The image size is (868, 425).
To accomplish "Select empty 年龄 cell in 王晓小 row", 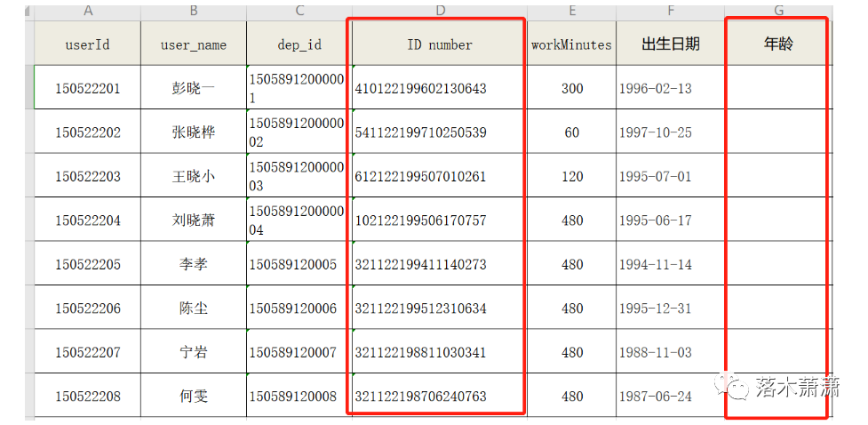I will click(x=779, y=176).
